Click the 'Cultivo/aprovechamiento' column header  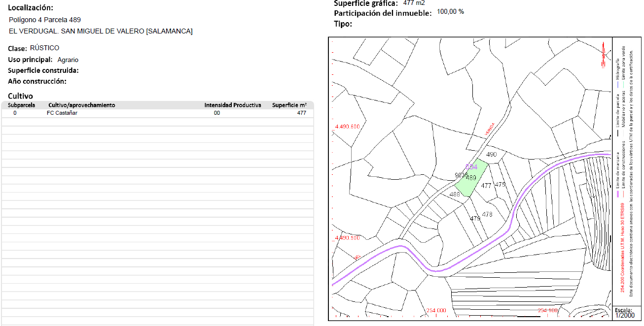tap(81, 105)
